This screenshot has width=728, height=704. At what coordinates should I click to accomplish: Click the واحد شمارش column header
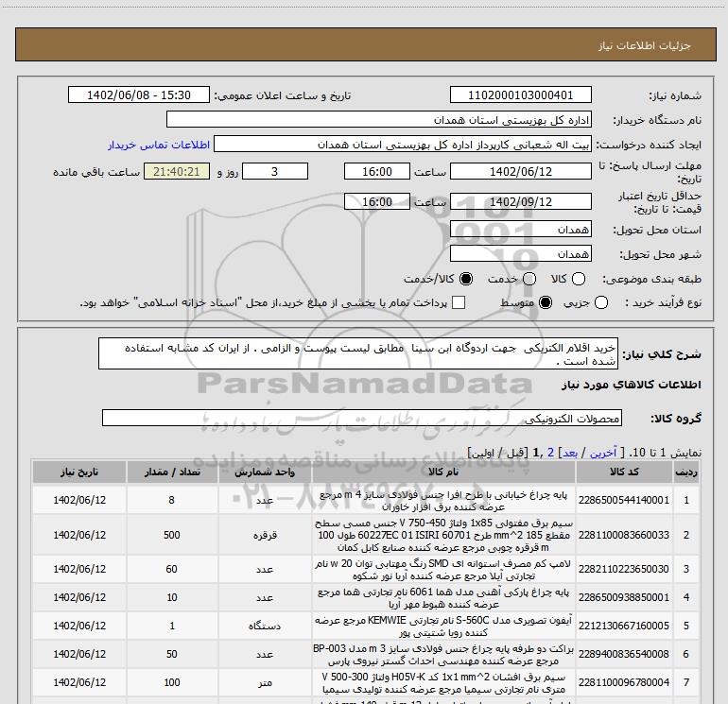[265, 472]
